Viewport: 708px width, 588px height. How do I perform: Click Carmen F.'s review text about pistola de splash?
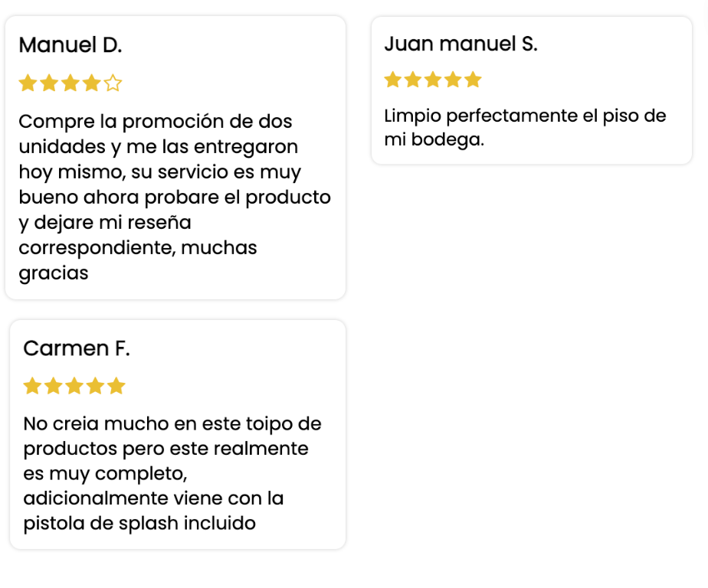tap(172, 473)
